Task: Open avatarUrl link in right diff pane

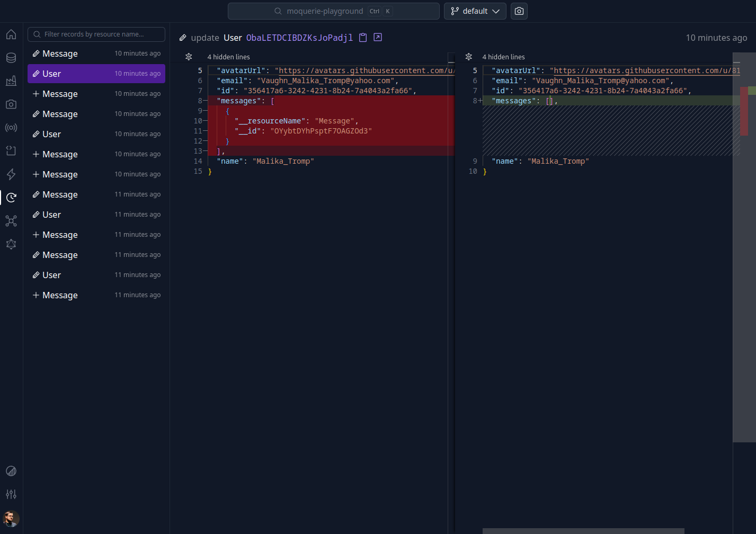Action: [x=647, y=70]
